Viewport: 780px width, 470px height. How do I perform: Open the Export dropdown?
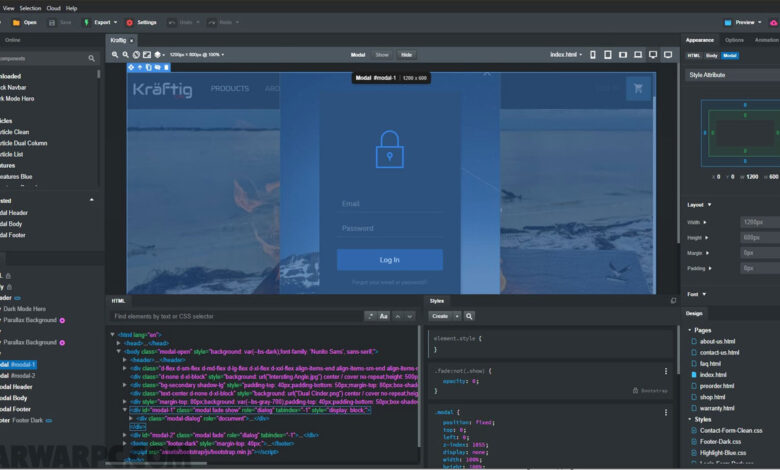pos(100,22)
